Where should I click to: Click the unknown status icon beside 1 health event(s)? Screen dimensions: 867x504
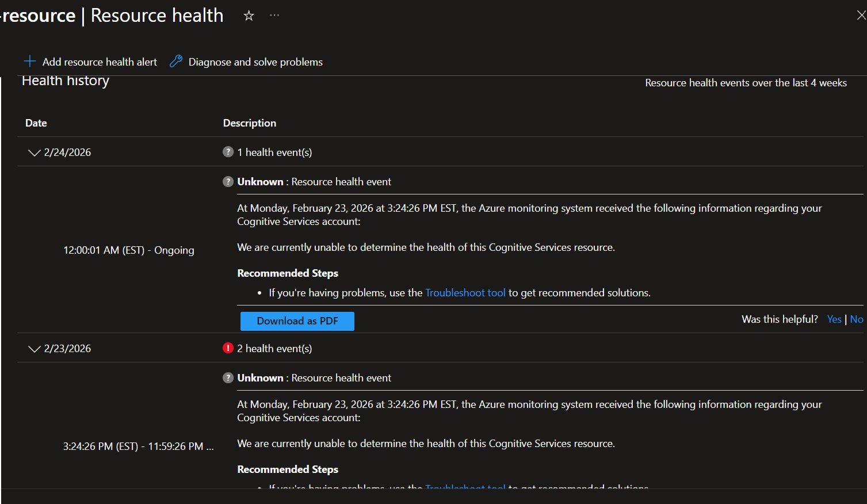click(x=228, y=152)
